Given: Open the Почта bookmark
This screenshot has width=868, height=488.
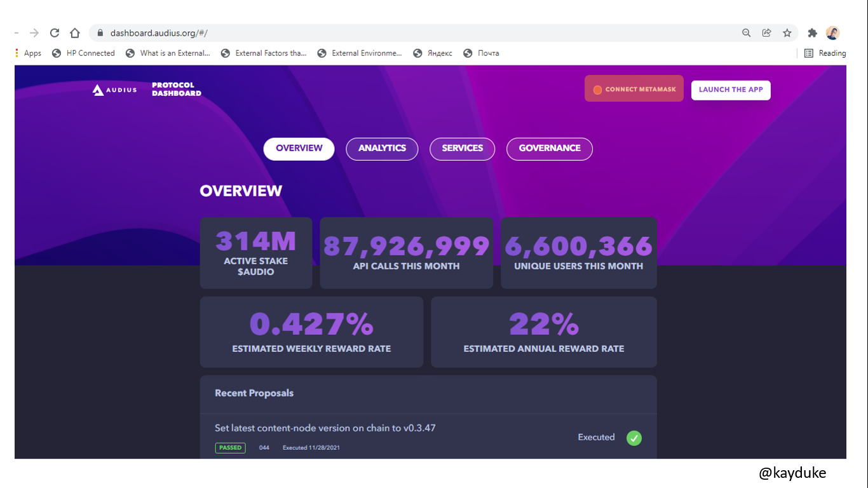Looking at the screenshot, I should point(481,53).
